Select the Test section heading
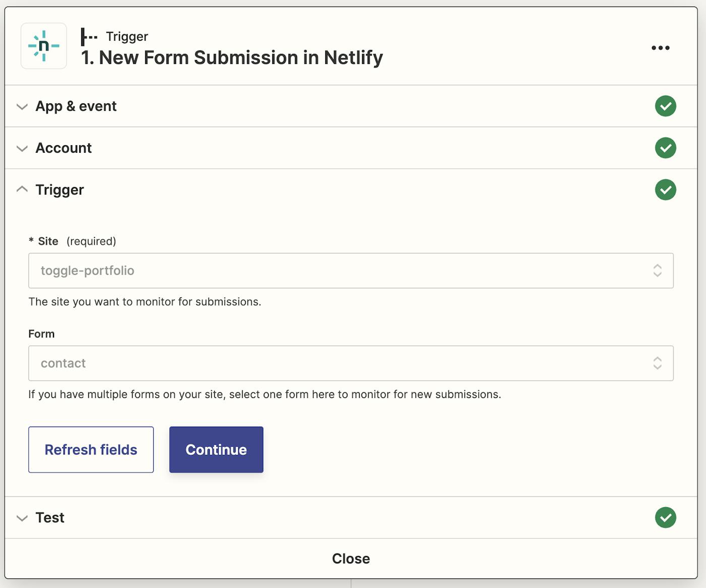706x588 pixels. [50, 518]
